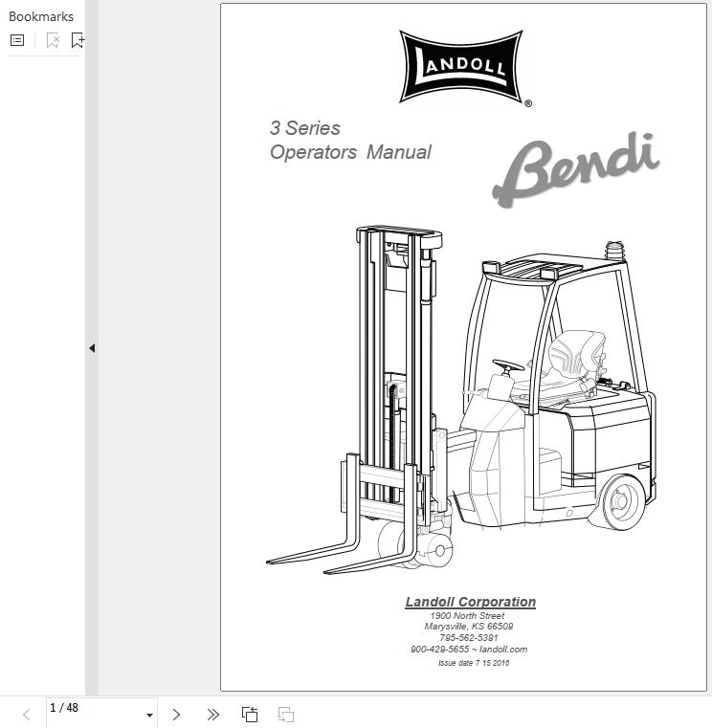Click the 'Marysville, KS 66508' line
This screenshot has width=712, height=728.
click(469, 627)
